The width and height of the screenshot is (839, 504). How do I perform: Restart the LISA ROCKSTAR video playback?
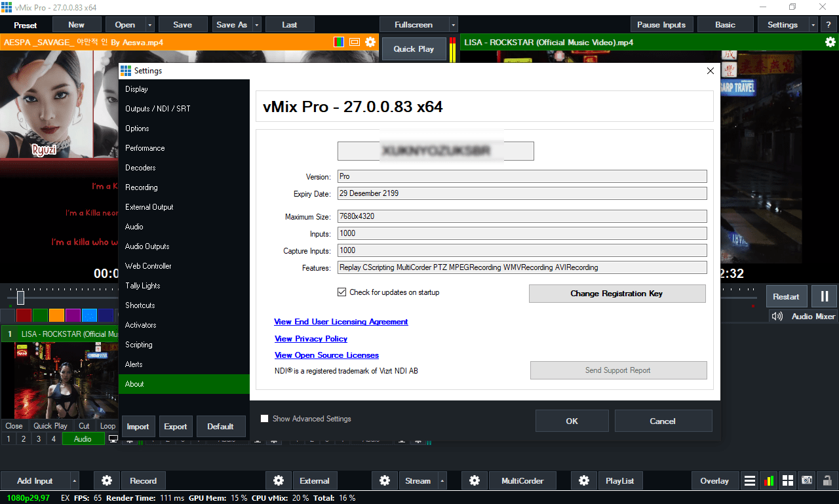point(786,296)
